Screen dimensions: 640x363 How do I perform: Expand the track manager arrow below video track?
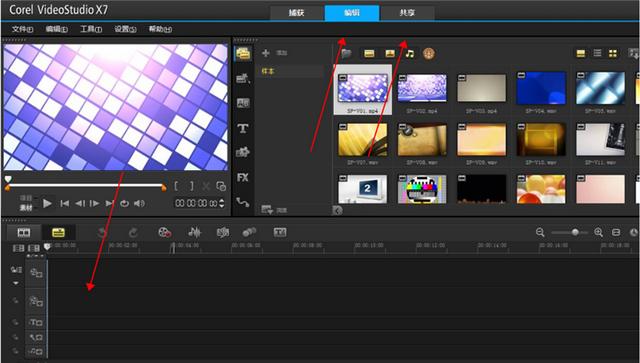[16, 283]
